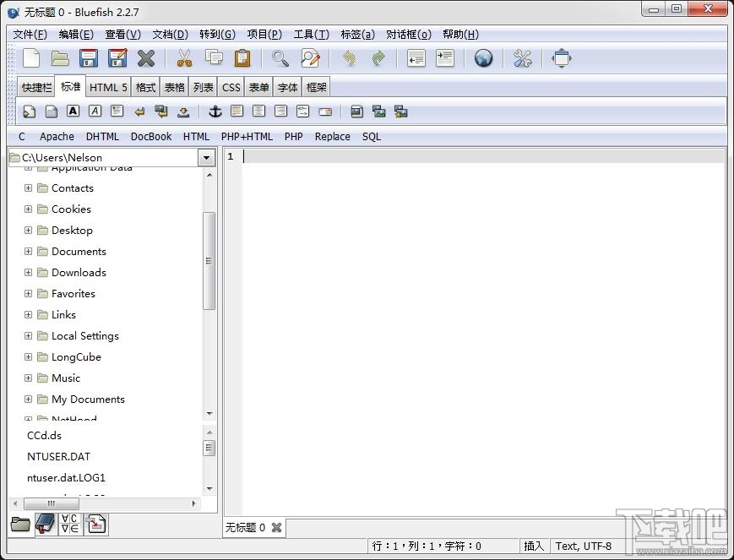This screenshot has width=734, height=560.
Task: Click the PHP+HTML snippets menu button
Action: pos(247,136)
